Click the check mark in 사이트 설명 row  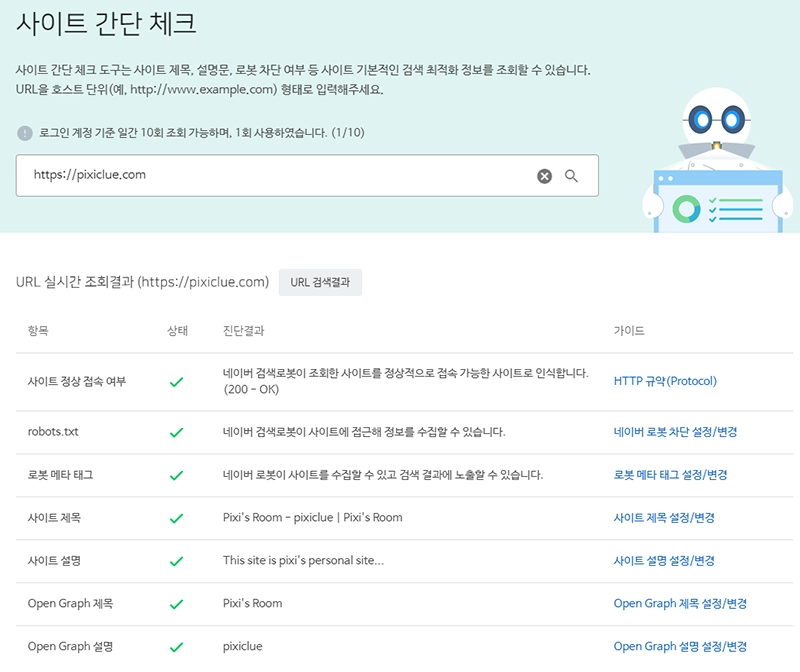(177, 561)
